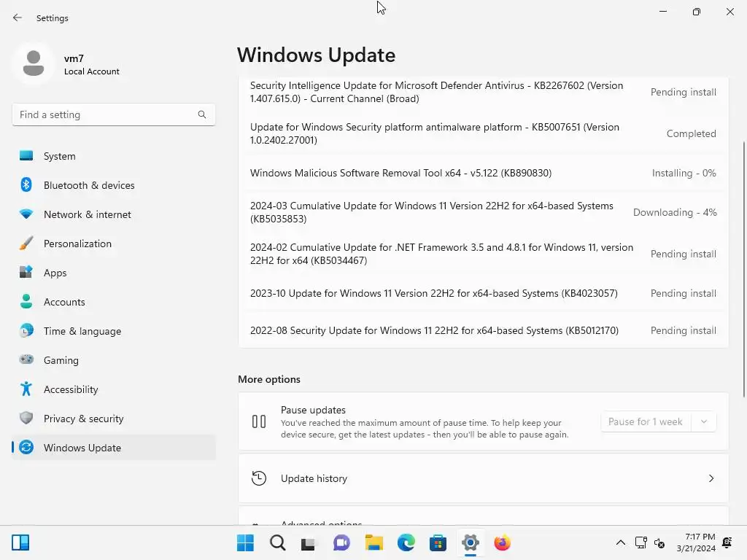Open Microsoft Store from the taskbar
The image size is (747, 560).
click(438, 542)
